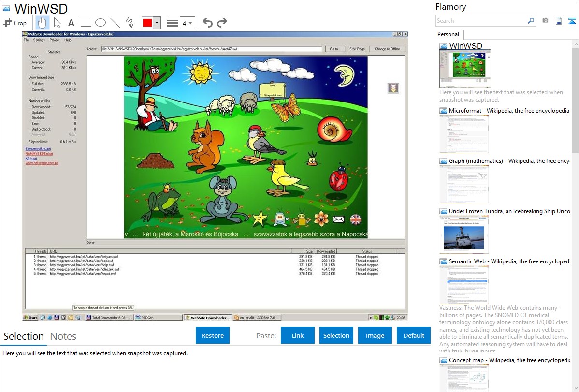Select the Crop tool
The image size is (579, 392).
pyautogui.click(x=15, y=23)
